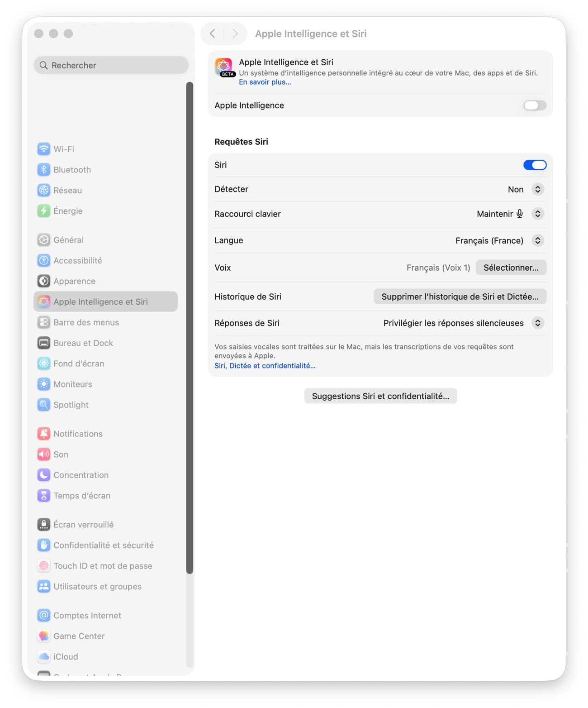This screenshot has width=588, height=708.
Task: Click the Wi-Fi icon in the sidebar
Action: (x=44, y=149)
